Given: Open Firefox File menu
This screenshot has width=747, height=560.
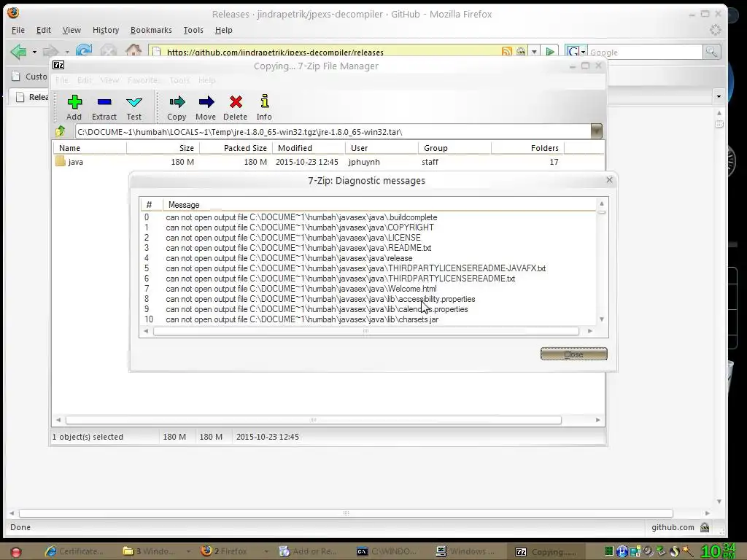Looking at the screenshot, I should [x=18, y=30].
